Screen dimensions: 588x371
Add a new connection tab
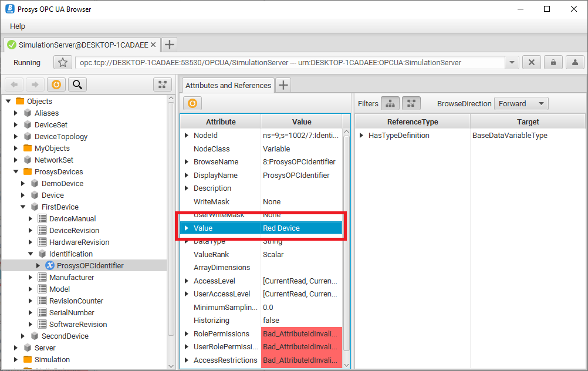coord(169,45)
